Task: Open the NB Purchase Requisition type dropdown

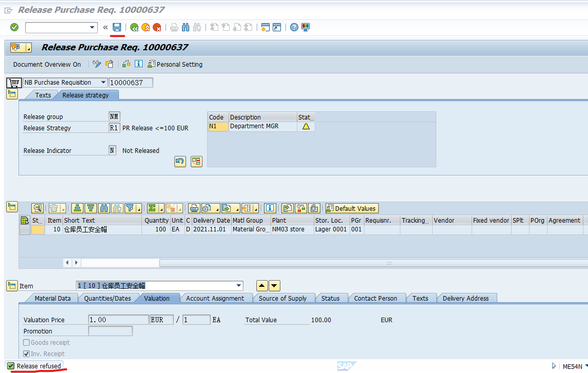Action: (x=103, y=83)
